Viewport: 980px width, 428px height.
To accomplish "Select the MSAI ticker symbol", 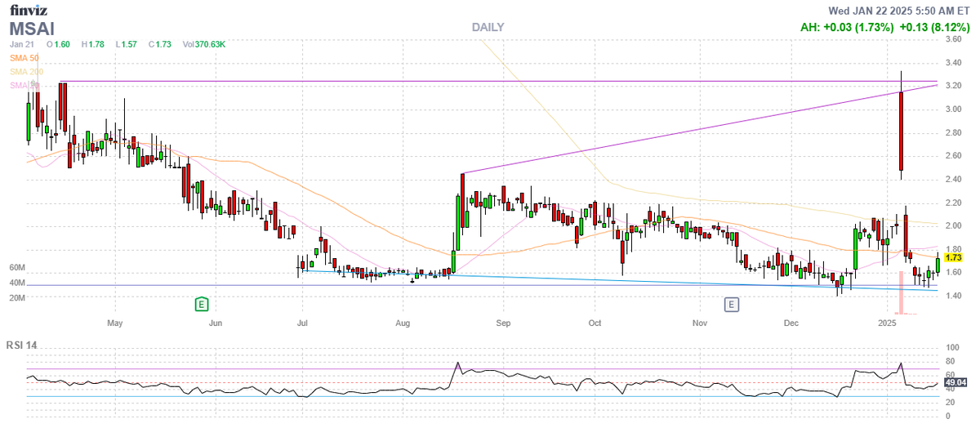I will 32,27.
